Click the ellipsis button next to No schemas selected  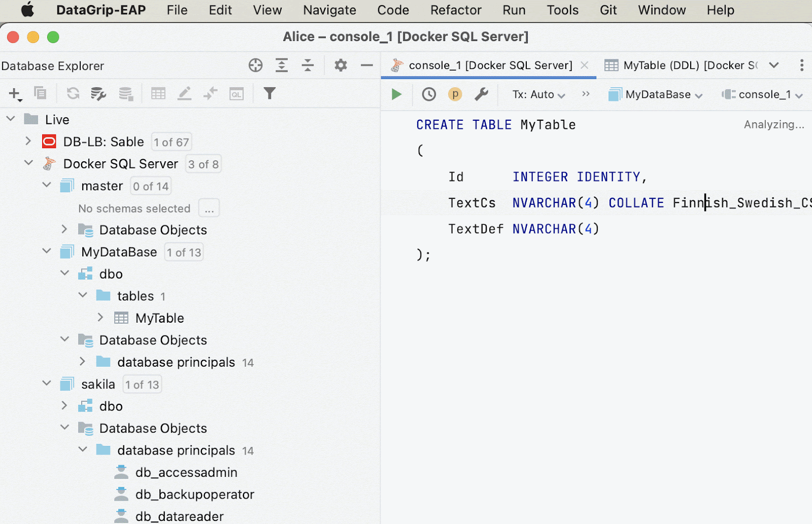[209, 208]
